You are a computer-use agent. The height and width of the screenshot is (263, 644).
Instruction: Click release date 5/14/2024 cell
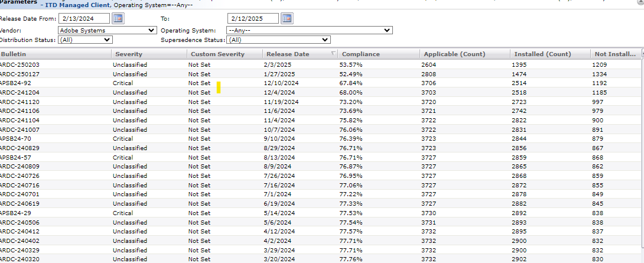(279, 213)
